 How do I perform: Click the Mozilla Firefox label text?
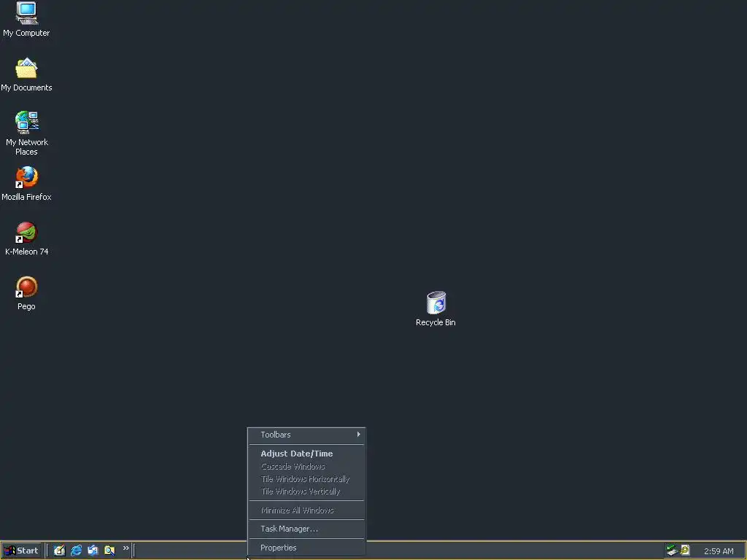click(x=26, y=197)
